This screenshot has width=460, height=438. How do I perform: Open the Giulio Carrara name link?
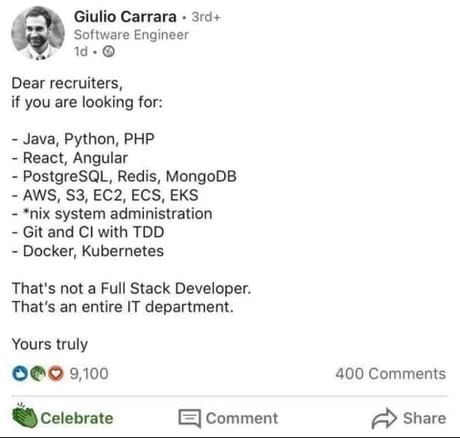(x=125, y=17)
